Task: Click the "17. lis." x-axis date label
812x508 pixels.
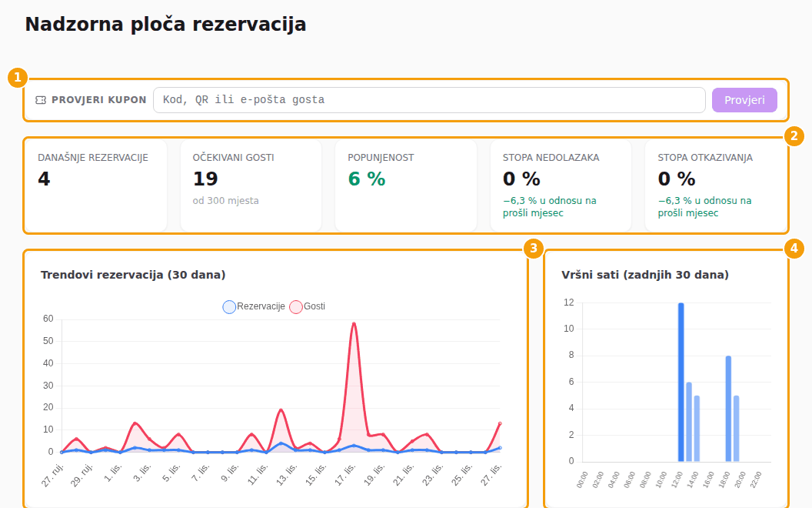Action: coord(345,476)
